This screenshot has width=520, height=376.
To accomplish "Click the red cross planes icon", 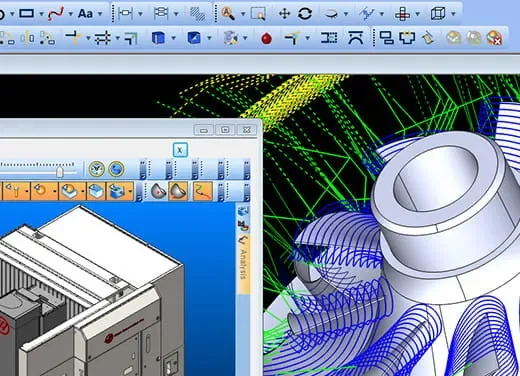I will [402, 14].
